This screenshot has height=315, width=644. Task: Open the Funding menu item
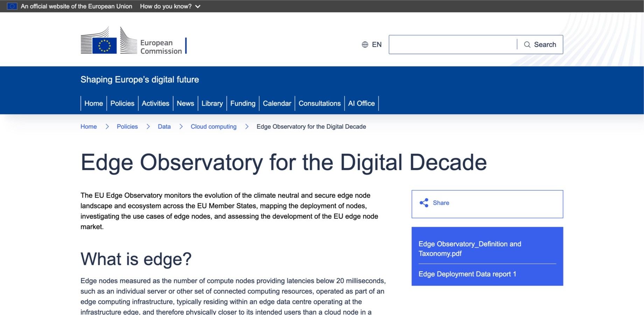coord(243,103)
